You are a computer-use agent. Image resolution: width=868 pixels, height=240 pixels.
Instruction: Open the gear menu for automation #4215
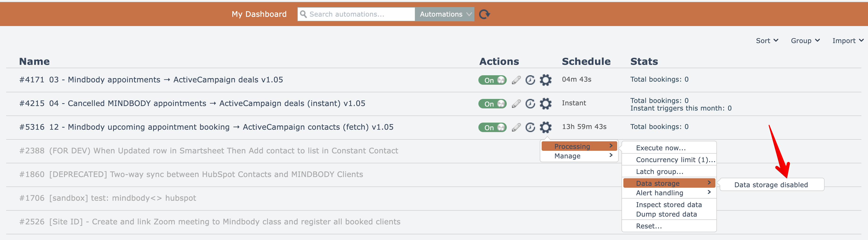(x=545, y=104)
